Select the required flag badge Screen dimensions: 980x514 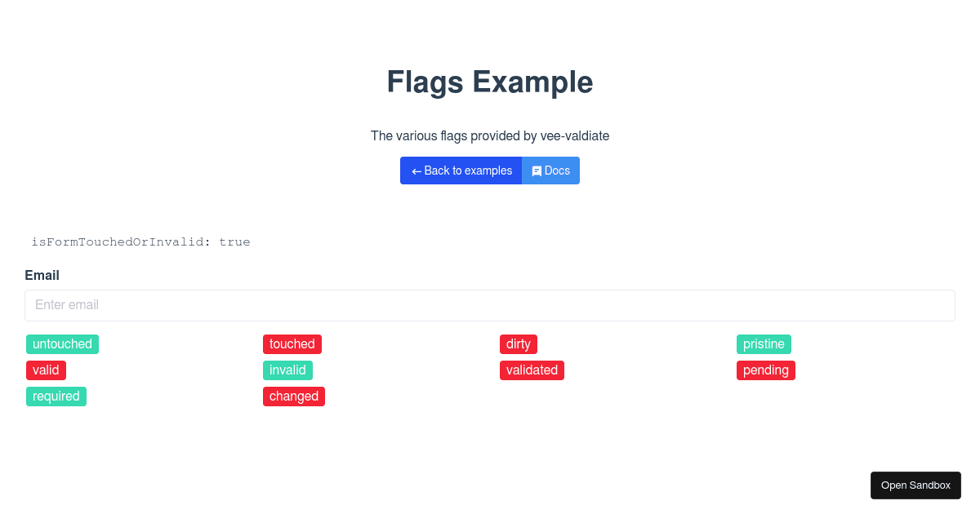tap(56, 397)
